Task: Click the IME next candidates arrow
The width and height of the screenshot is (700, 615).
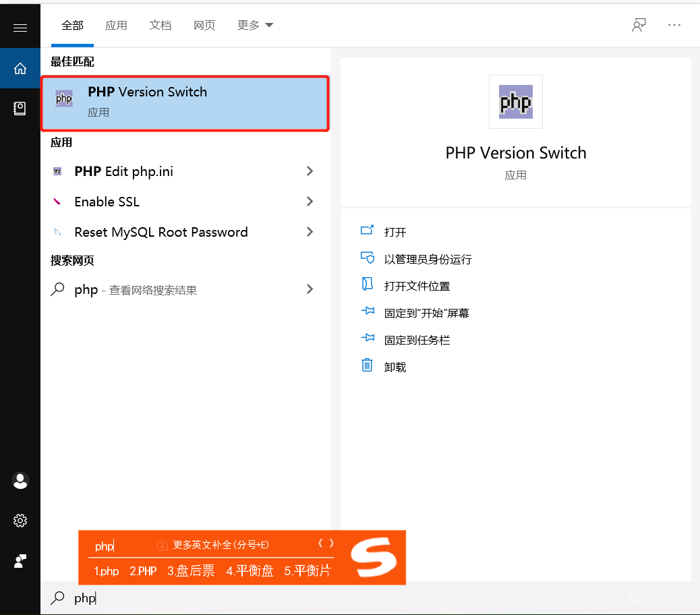Action: coord(331,543)
